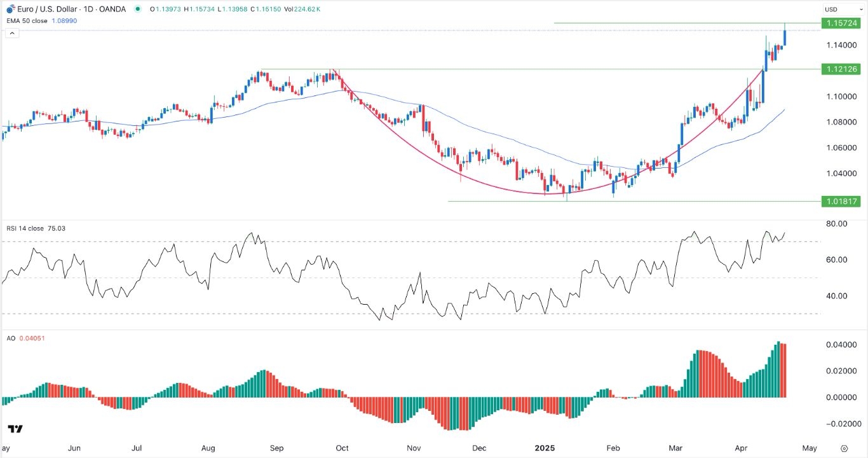868x458 pixels.
Task: Click the 1.14000 price scale level
Action: pos(839,45)
